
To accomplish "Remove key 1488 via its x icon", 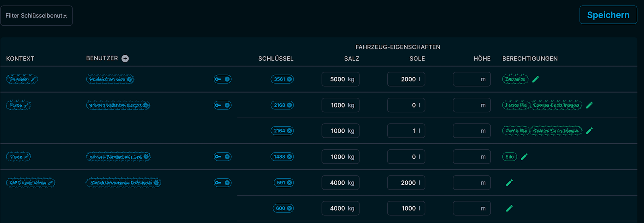I will pyautogui.click(x=289, y=157).
